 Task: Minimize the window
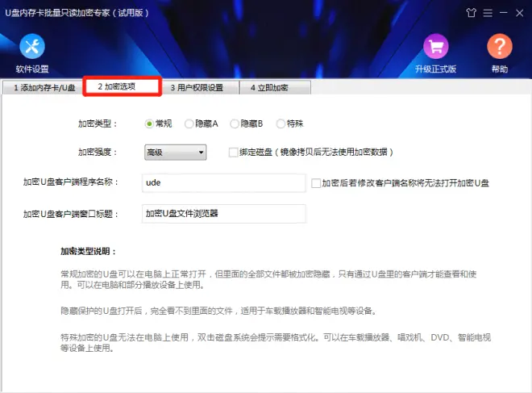pos(504,13)
